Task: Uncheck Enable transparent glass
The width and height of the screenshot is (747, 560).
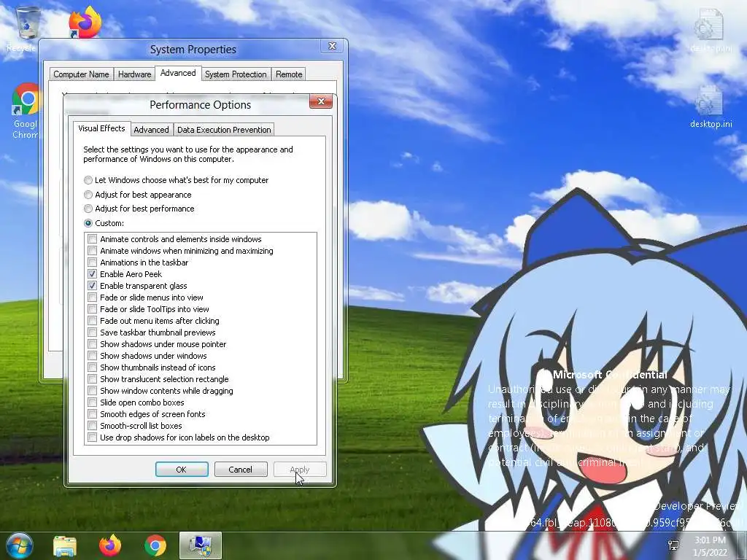Action: [x=93, y=286]
